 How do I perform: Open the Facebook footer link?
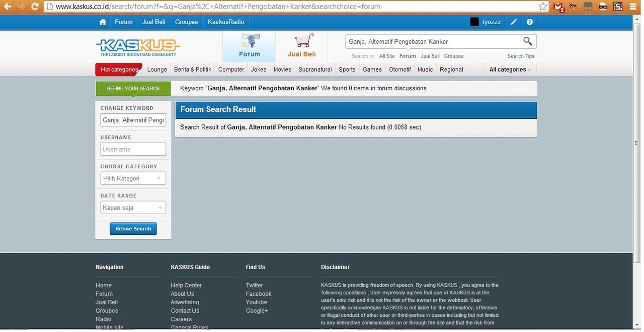[x=259, y=294]
